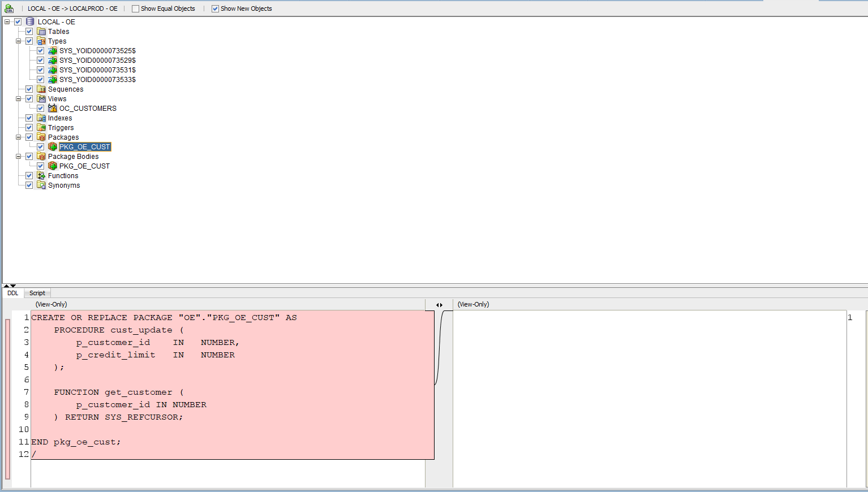
Task: Click the red change marker in left margin
Action: [x=7, y=399]
